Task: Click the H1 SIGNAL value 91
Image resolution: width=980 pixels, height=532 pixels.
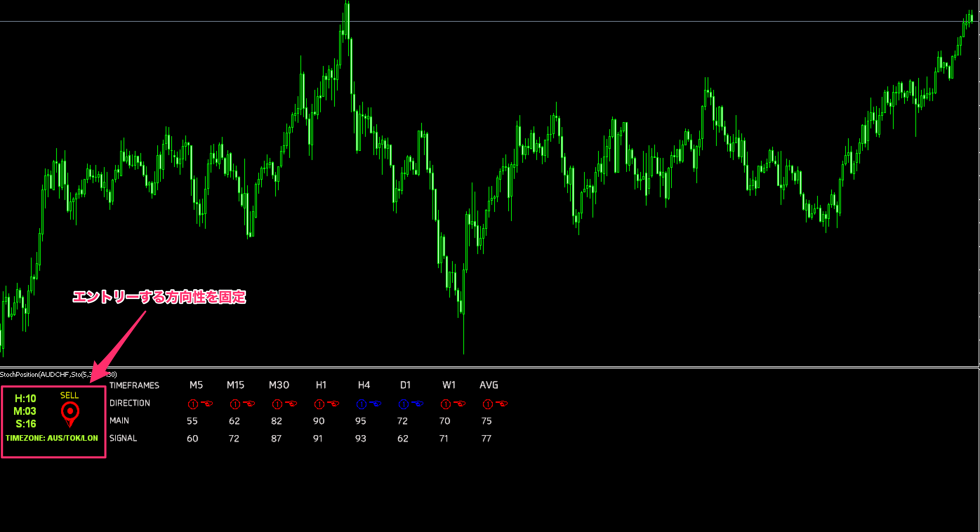Action: point(318,438)
